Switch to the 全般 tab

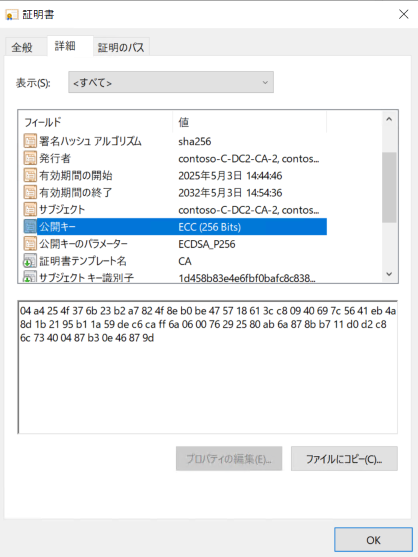pyautogui.click(x=22, y=47)
